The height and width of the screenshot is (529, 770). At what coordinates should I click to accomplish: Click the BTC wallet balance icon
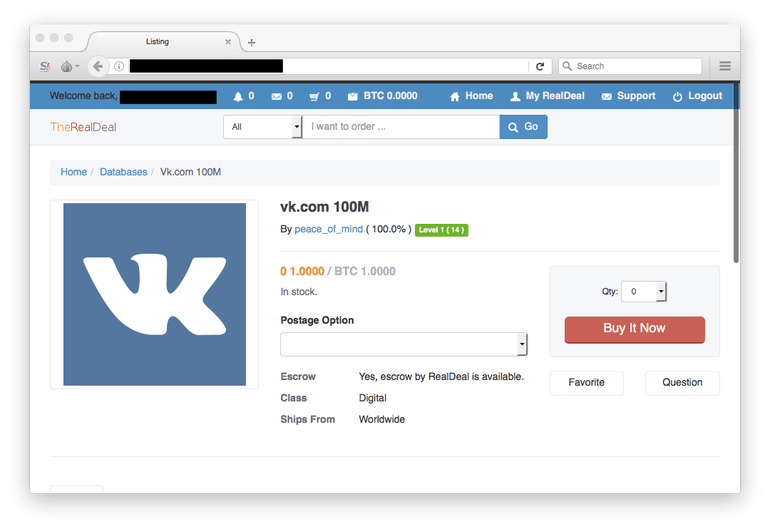[x=353, y=97]
